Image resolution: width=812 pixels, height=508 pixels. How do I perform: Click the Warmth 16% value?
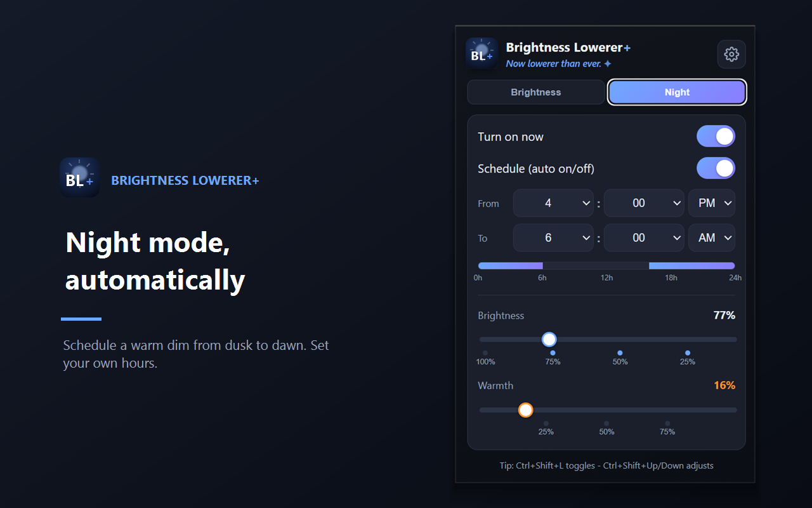click(x=724, y=385)
